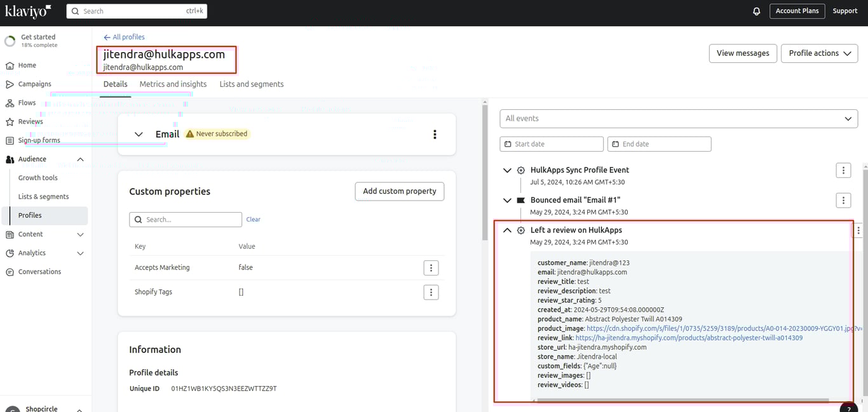Collapse the Email section chevron

coord(139,135)
